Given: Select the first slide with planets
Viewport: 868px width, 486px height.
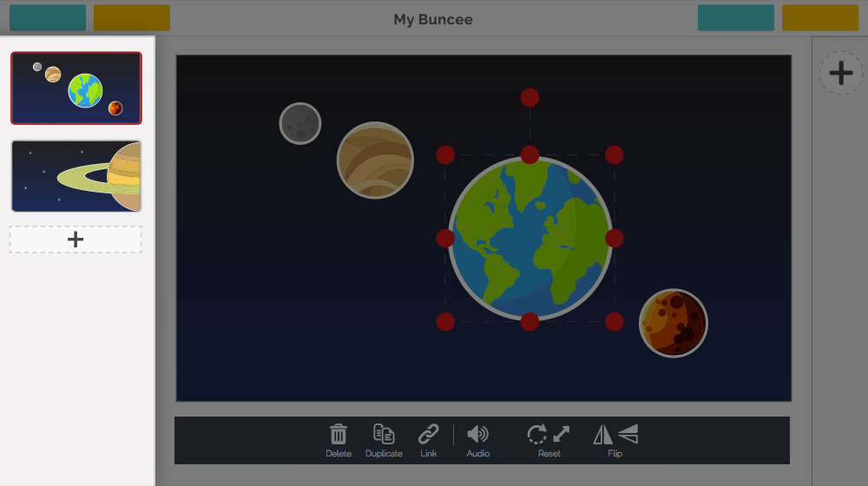Looking at the screenshot, I should 76,89.
